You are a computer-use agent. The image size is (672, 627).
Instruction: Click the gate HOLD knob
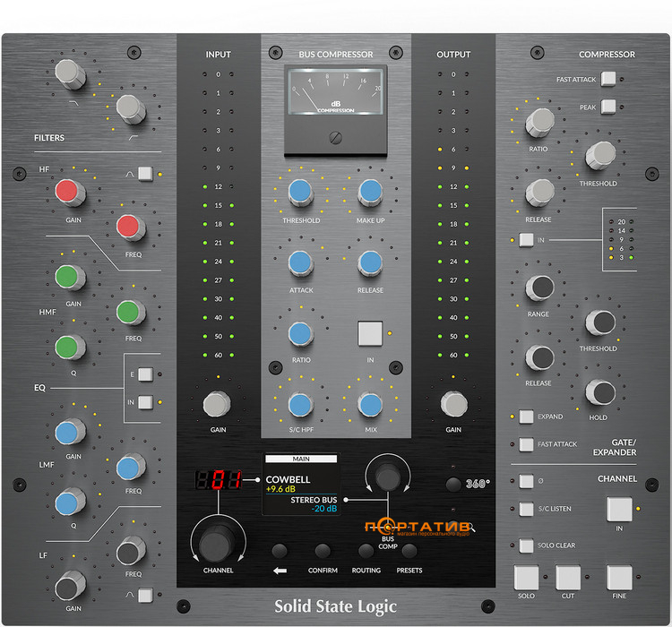pyautogui.click(x=600, y=392)
